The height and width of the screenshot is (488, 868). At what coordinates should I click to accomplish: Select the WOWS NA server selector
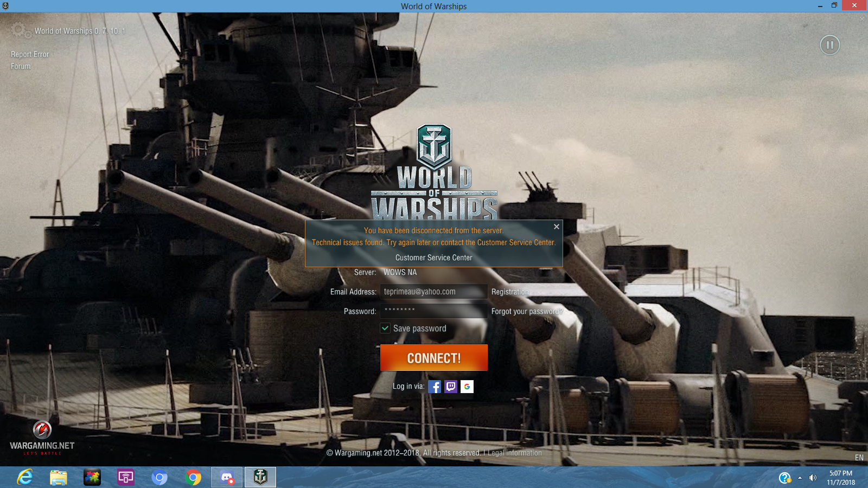point(400,272)
